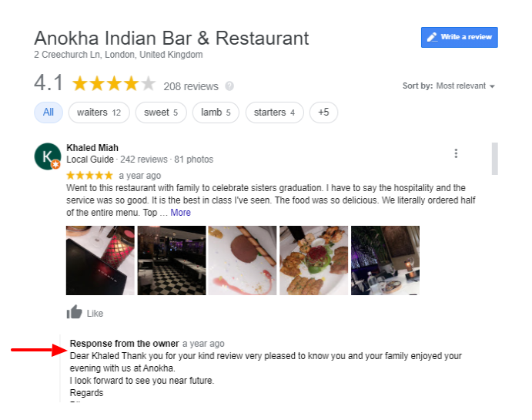This screenshot has height=420, width=532.
Task: Like the review with the thumbs-up icon
Action: [75, 312]
